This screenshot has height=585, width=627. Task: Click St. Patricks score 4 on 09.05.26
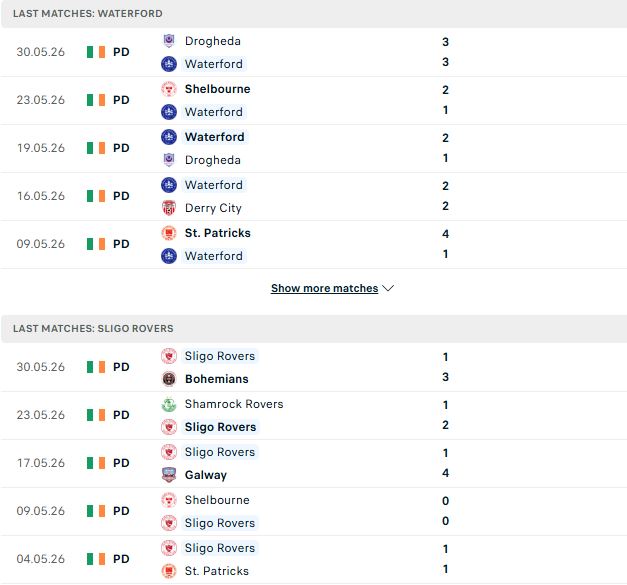[445, 234]
